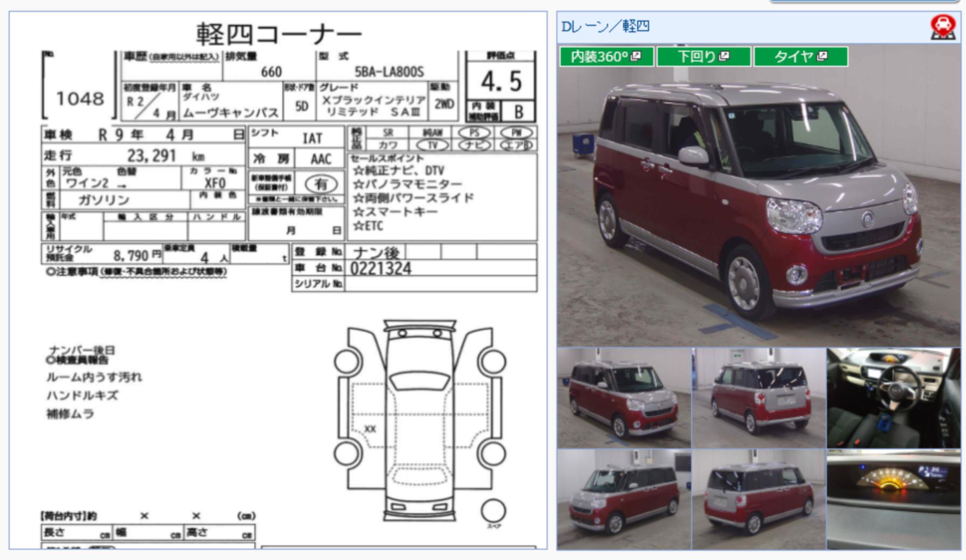Click the registration number text 'ナン後'
The image size is (966, 560).
coord(376,252)
